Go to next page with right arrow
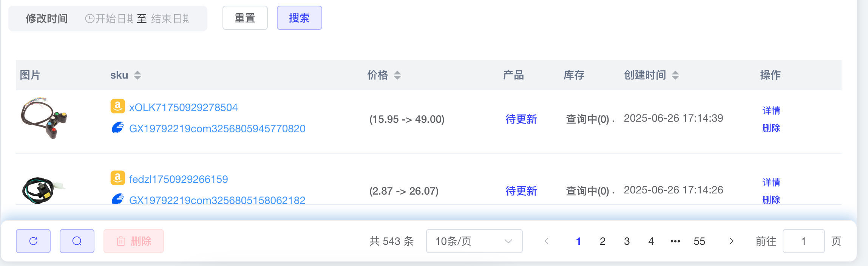 (x=731, y=241)
